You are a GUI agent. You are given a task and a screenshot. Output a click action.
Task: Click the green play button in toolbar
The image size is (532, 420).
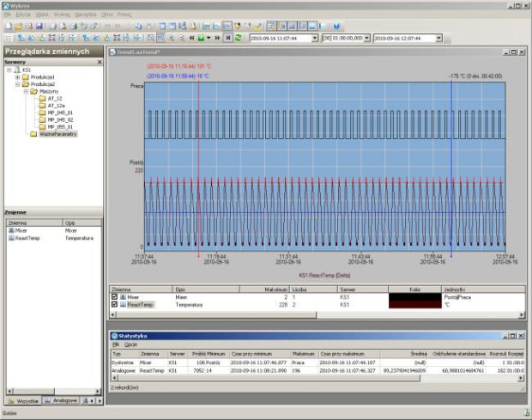coord(202,38)
